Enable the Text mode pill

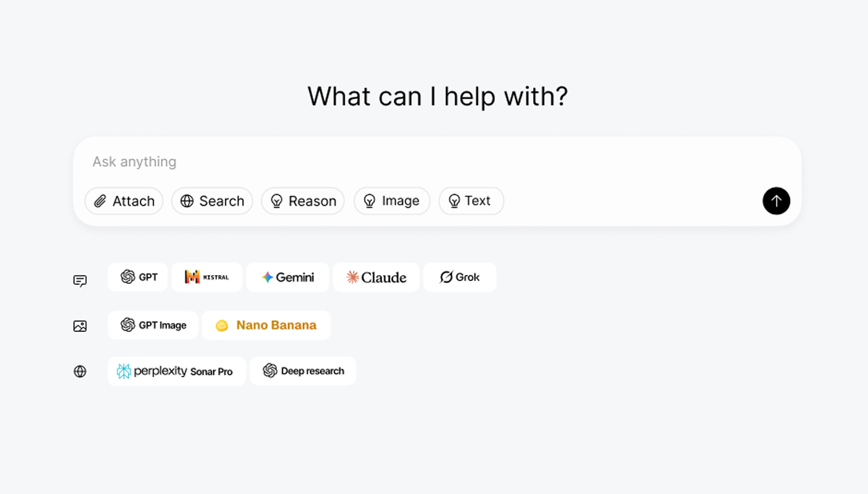pos(471,201)
